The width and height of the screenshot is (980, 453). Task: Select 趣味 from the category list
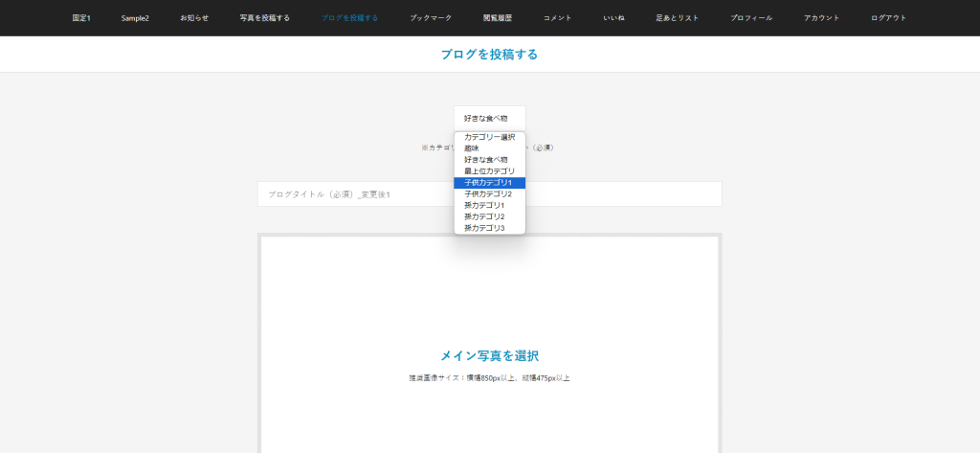coord(473,148)
